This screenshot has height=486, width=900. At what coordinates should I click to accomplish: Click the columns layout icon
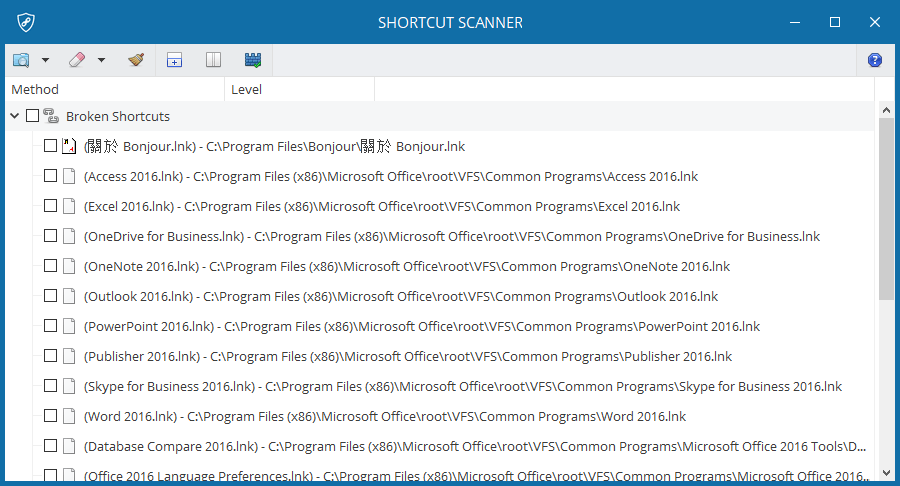214,60
